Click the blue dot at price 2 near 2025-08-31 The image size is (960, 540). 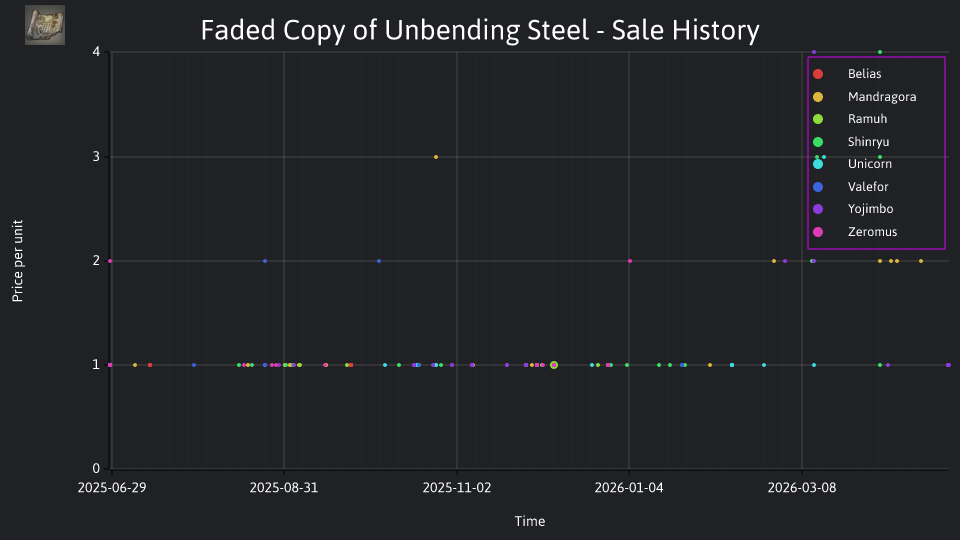coord(265,261)
